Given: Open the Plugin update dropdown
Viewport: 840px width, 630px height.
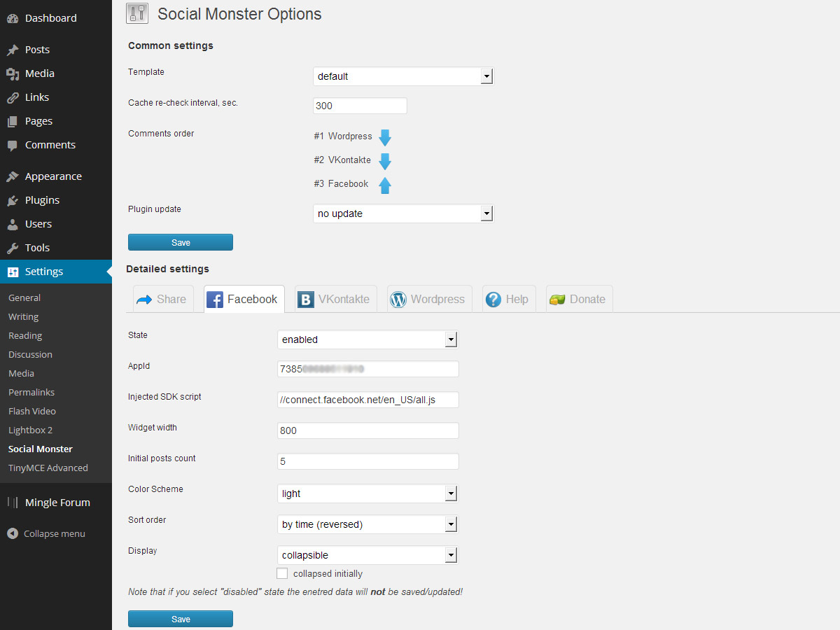Looking at the screenshot, I should [403, 213].
